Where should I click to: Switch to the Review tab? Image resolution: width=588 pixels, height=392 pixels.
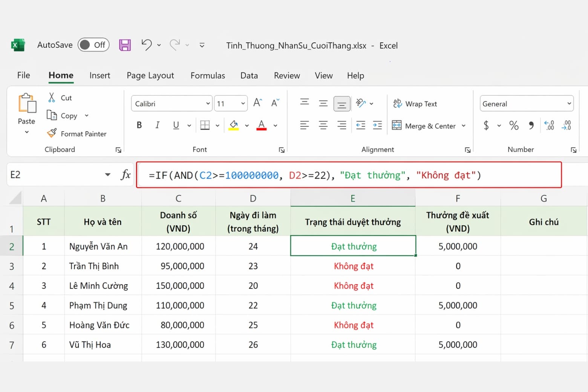pyautogui.click(x=287, y=75)
